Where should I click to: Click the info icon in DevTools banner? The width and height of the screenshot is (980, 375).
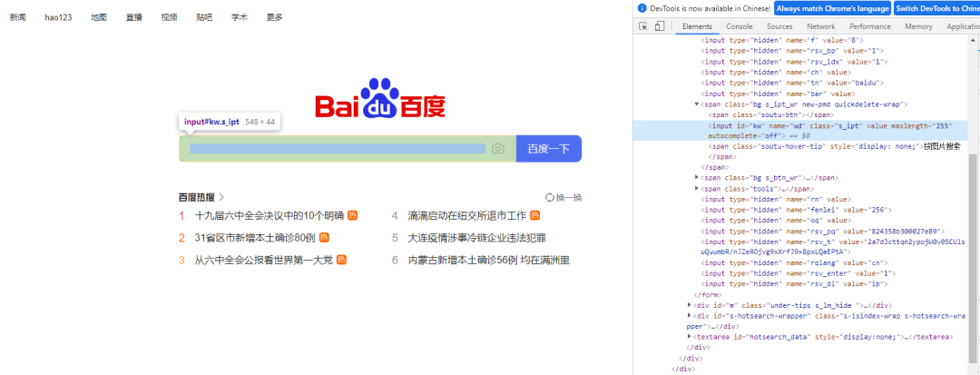point(642,9)
